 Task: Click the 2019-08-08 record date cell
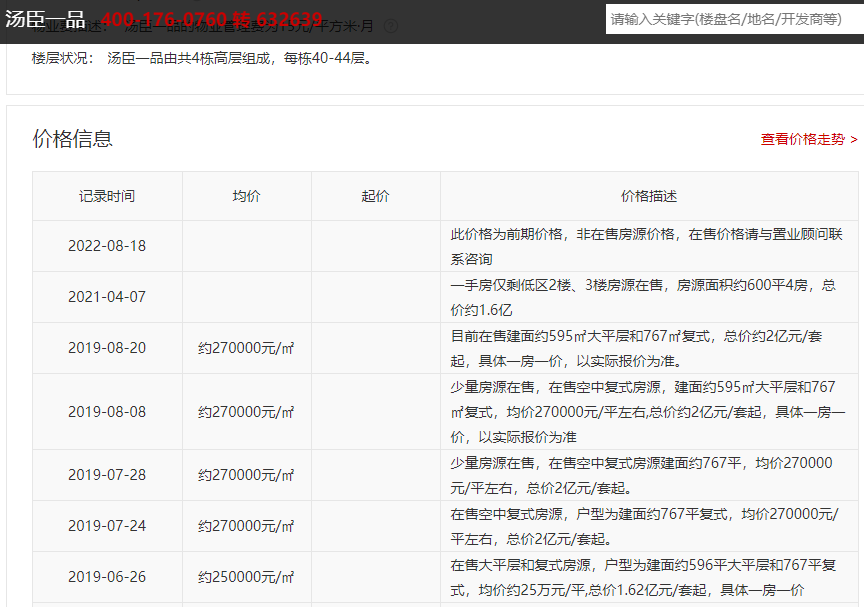pos(107,412)
